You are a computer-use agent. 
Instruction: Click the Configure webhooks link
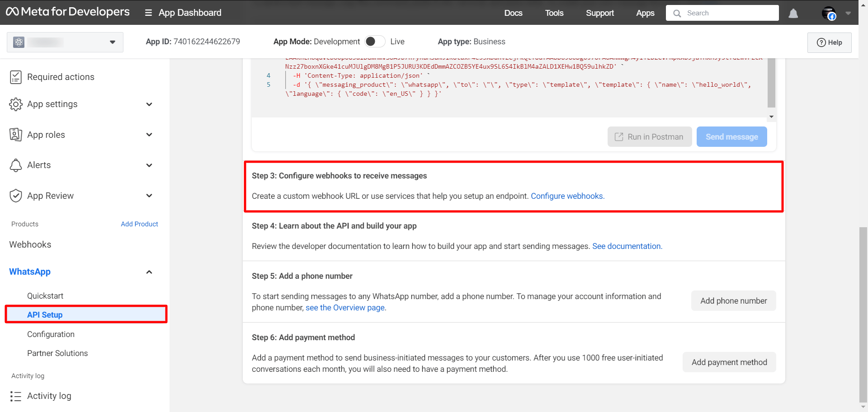point(567,196)
